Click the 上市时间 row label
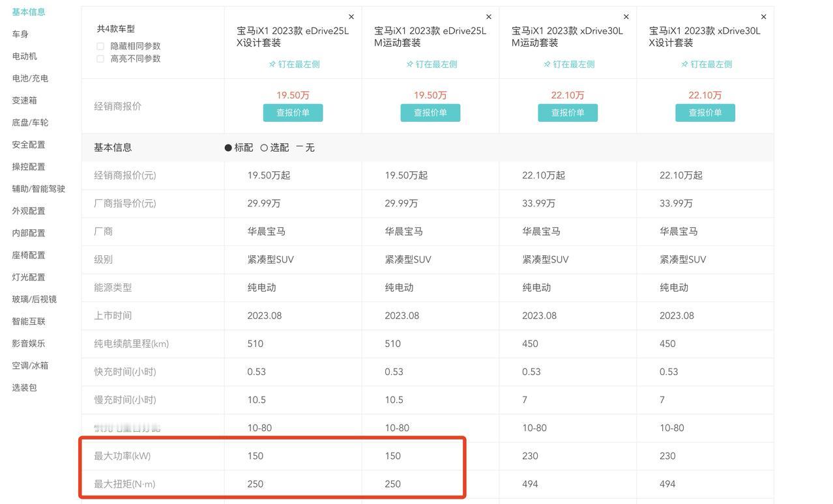 (x=113, y=315)
